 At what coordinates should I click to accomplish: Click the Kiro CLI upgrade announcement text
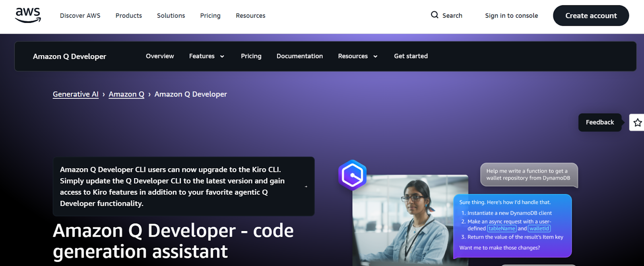172,186
